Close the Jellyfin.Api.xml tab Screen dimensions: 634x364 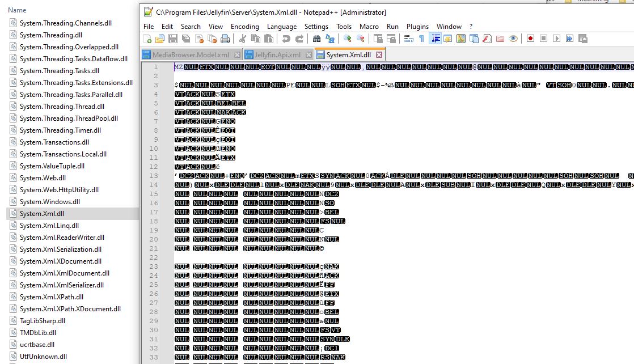pyautogui.click(x=308, y=54)
